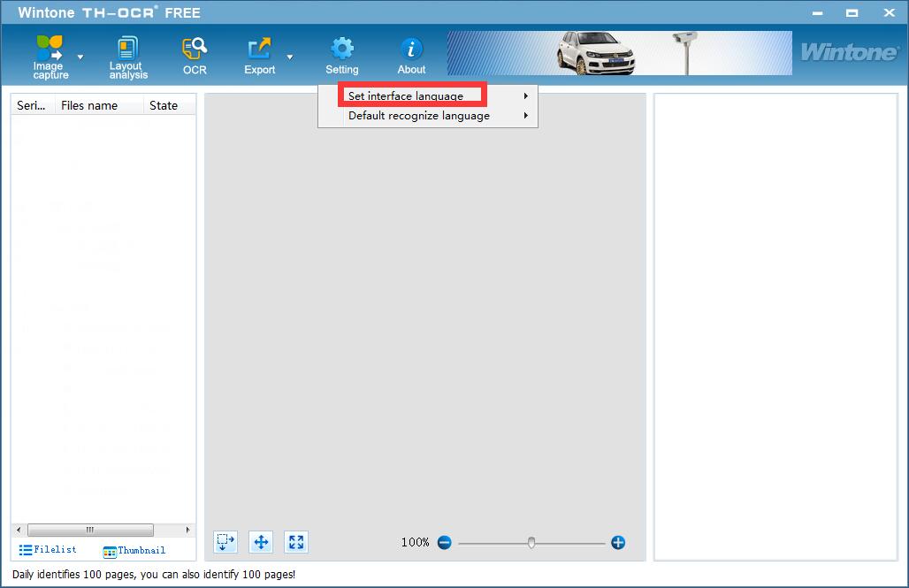Click the zoom slider handle

[531, 542]
